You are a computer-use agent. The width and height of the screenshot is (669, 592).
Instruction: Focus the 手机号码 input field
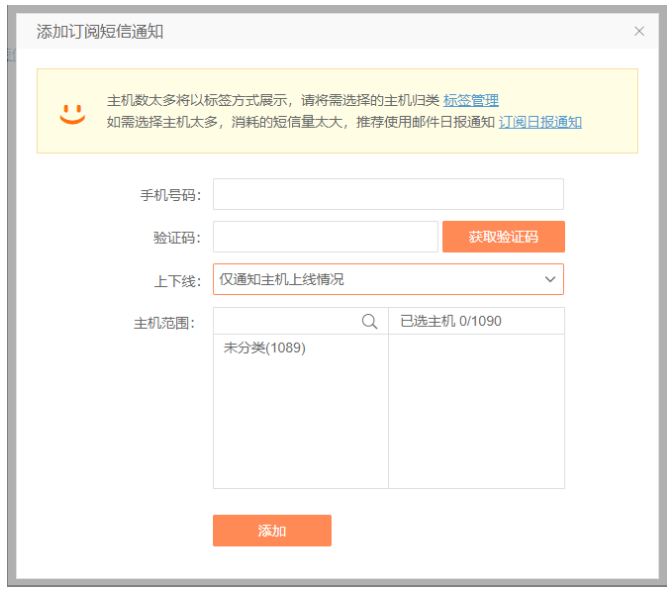388,194
